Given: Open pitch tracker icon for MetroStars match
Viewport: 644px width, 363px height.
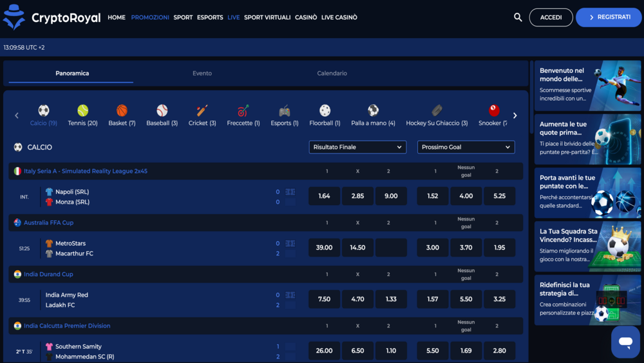Looking at the screenshot, I should click(x=290, y=243).
